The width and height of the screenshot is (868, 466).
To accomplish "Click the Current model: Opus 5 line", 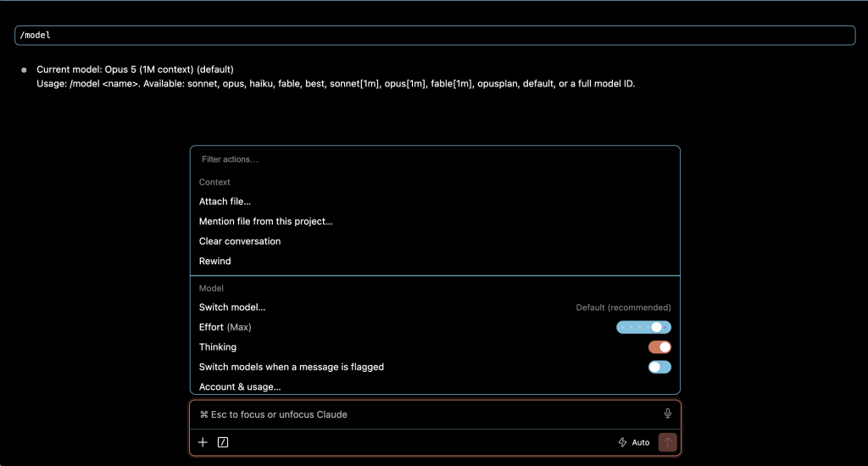I will click(x=135, y=69).
